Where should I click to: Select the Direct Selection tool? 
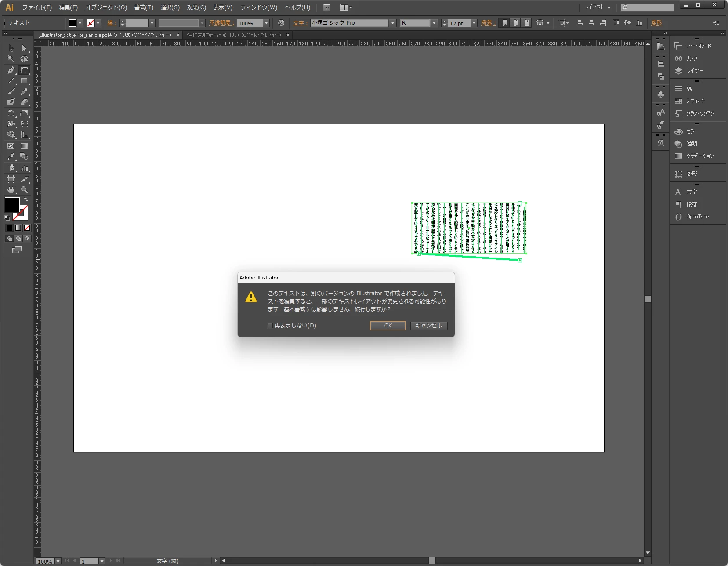click(24, 48)
